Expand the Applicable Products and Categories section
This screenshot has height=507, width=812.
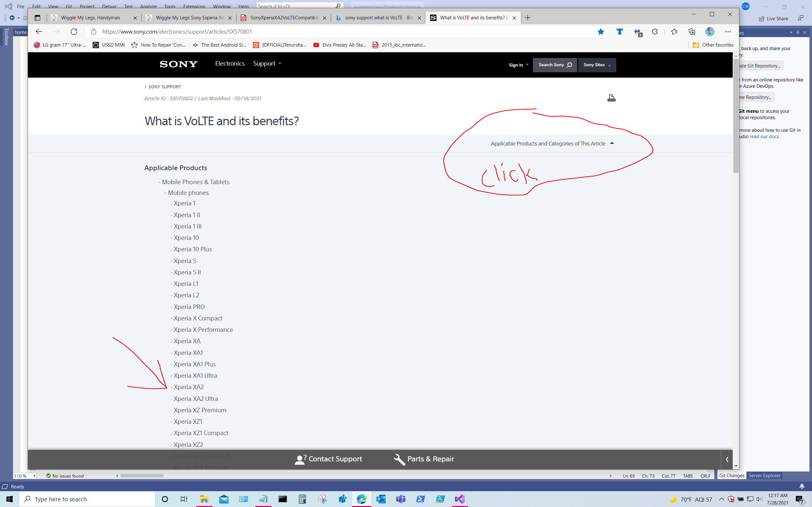[x=552, y=143]
